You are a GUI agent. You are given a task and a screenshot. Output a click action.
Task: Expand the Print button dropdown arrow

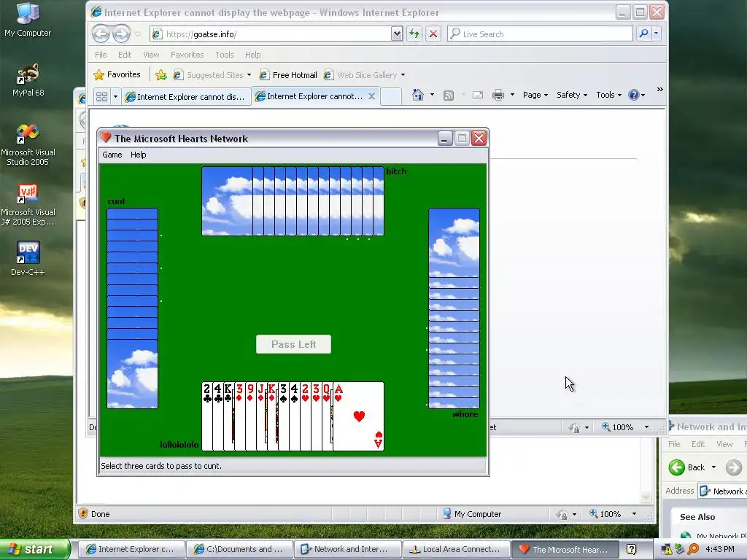pyautogui.click(x=512, y=95)
